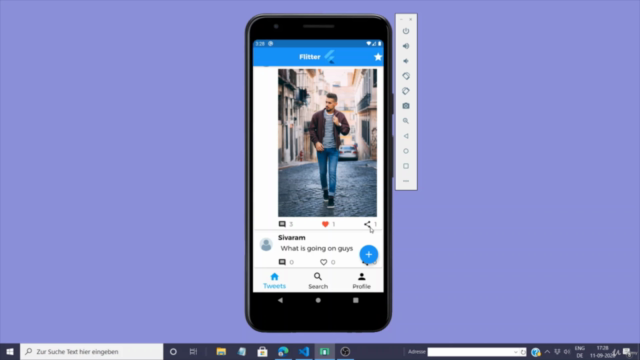Open the Windows Start menu
The height and width of the screenshot is (360, 640).
click(10, 351)
